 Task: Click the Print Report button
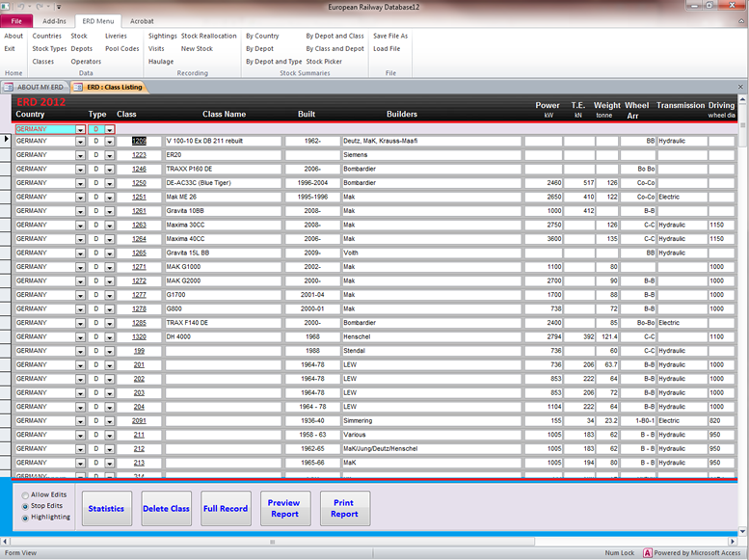click(344, 508)
